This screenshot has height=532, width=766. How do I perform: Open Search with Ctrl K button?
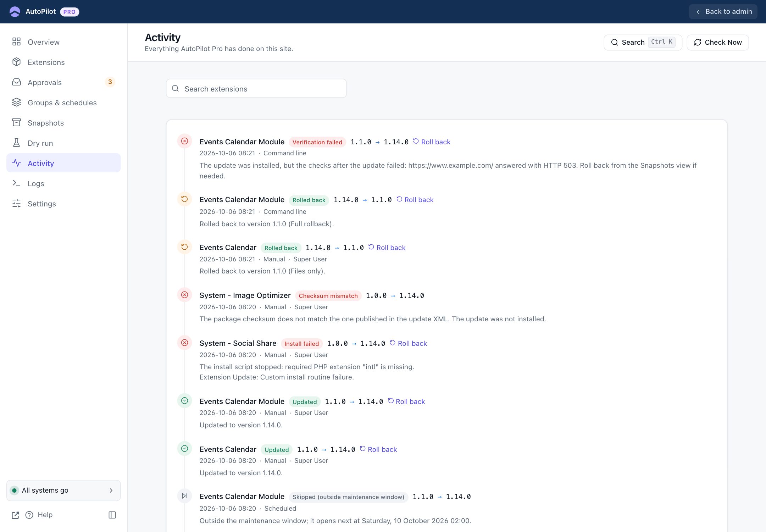point(643,42)
